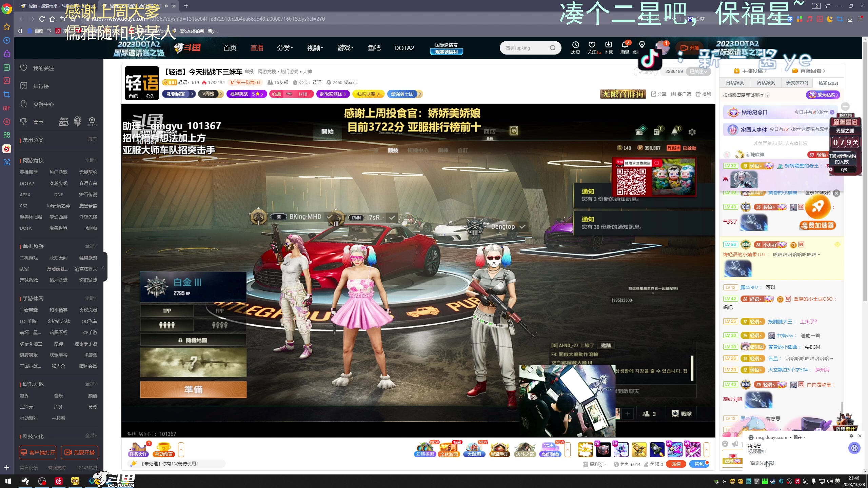Screen dimensions: 868x488
Task: Expand 常用分类 with 展开
Action: 93,139
